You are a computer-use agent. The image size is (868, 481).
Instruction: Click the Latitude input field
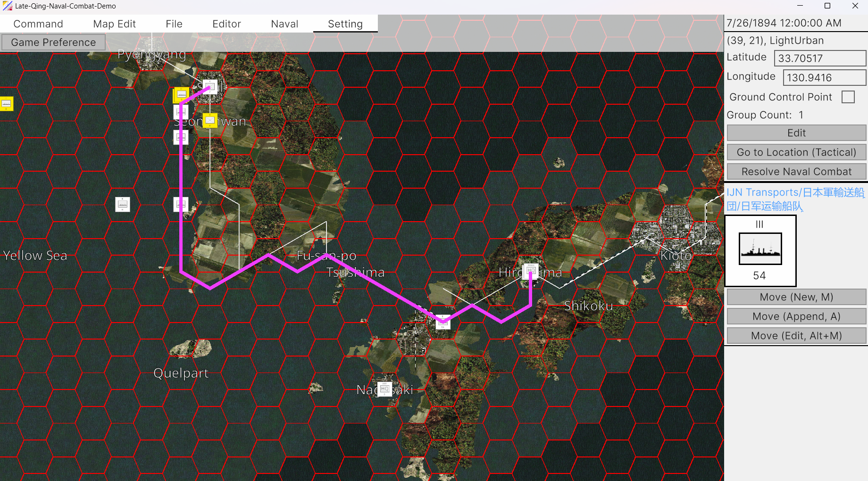[820, 58]
